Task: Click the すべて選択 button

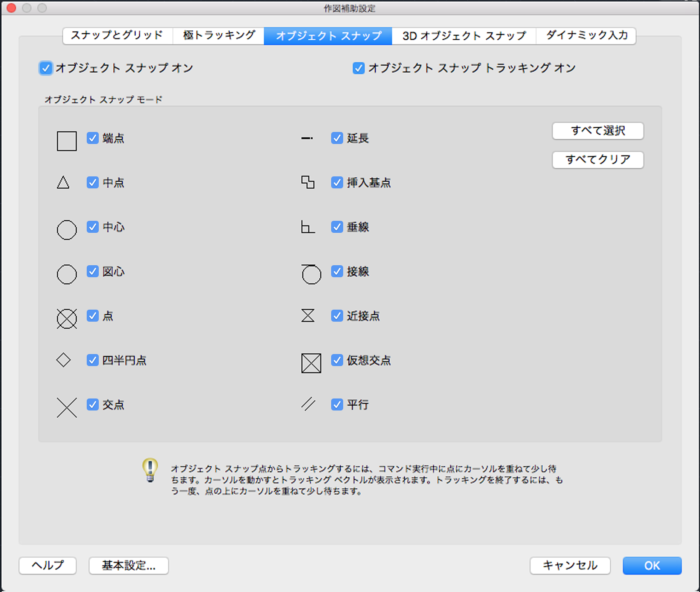Action: (x=597, y=131)
